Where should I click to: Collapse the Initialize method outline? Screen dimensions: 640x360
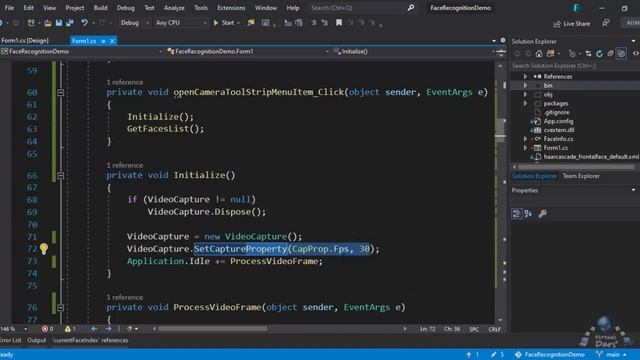click(60, 176)
